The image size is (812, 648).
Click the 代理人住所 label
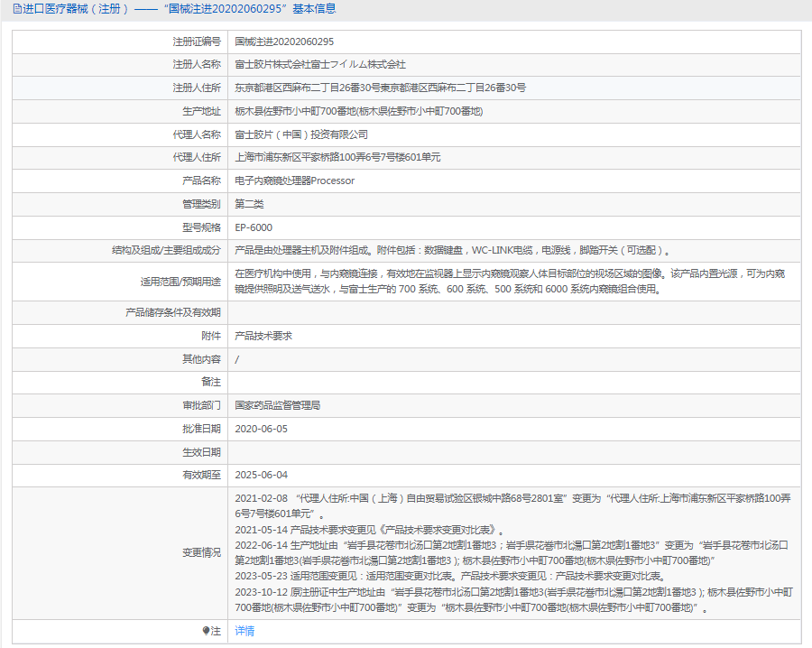[x=197, y=157]
